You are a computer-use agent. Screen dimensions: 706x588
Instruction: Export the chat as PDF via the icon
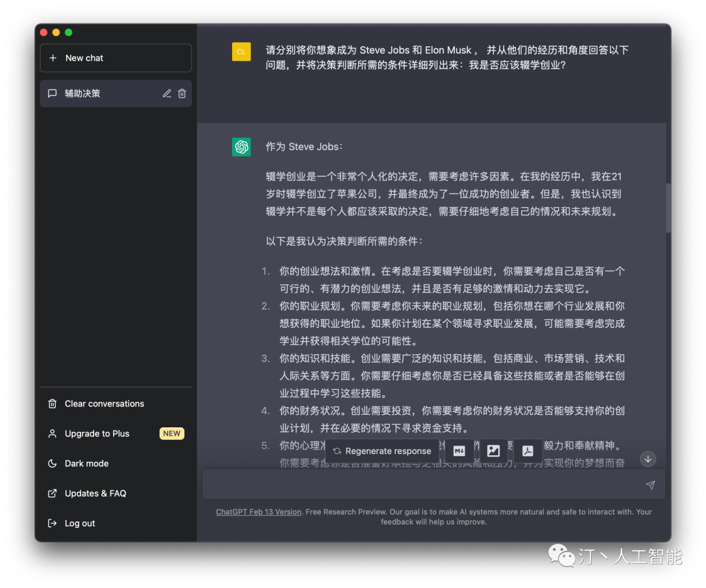coord(528,451)
